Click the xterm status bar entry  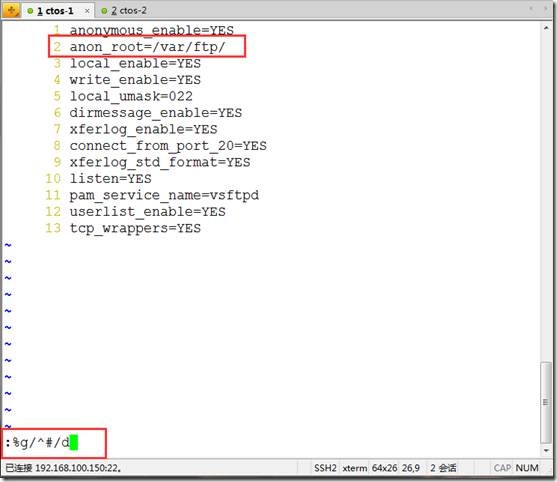pos(355,468)
